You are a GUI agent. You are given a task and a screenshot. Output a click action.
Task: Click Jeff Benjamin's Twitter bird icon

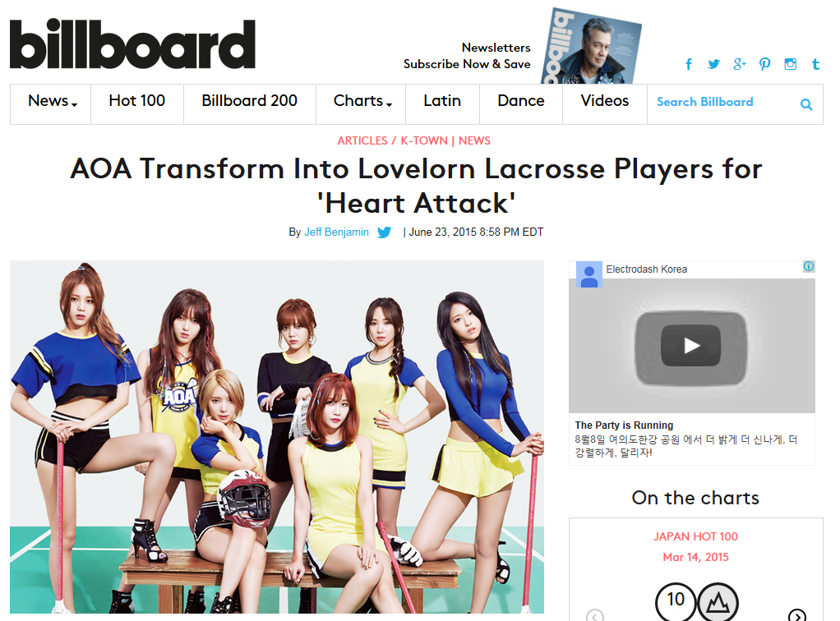click(x=384, y=232)
